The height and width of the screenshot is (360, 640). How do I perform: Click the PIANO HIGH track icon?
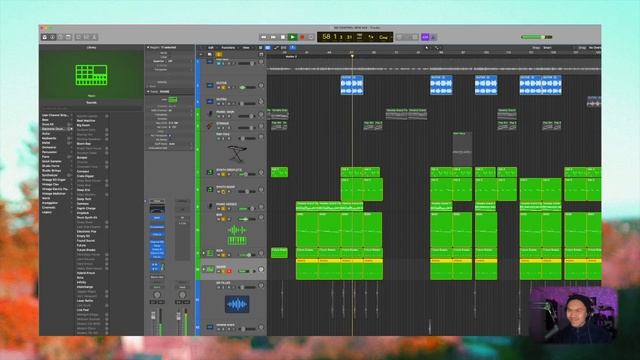point(210,114)
